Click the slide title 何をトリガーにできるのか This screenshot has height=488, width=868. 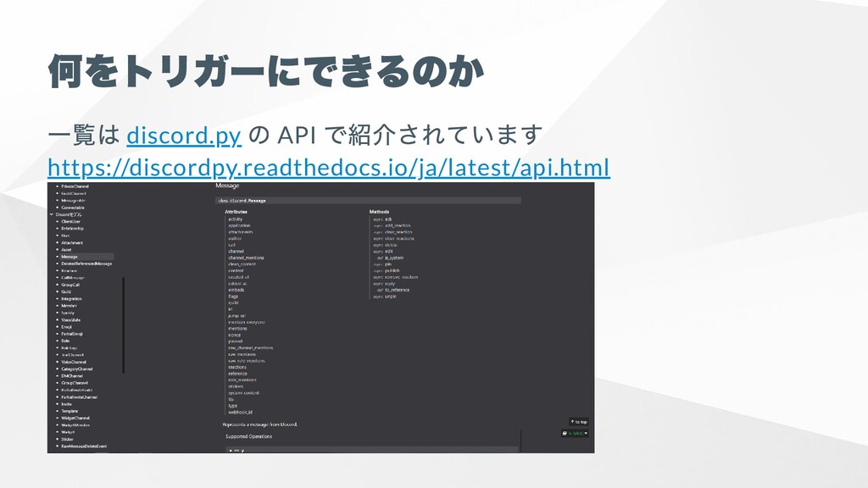point(266,71)
